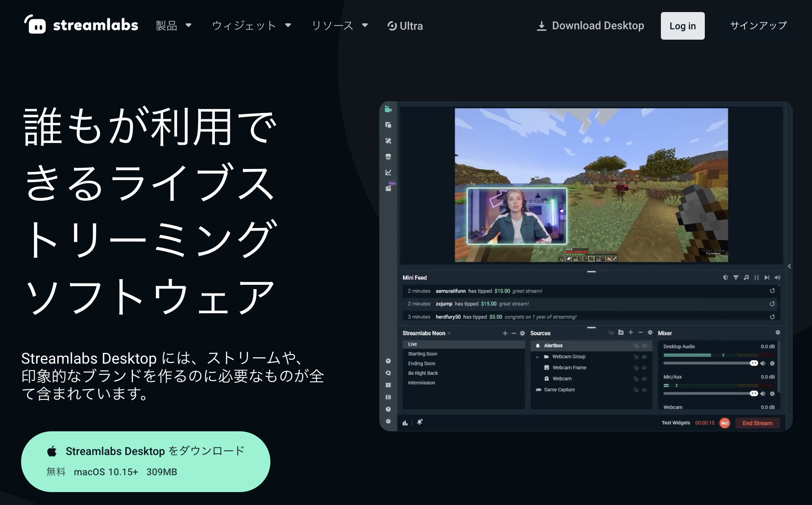
Task: Open the notifications bell in footer
Action: 420,422
